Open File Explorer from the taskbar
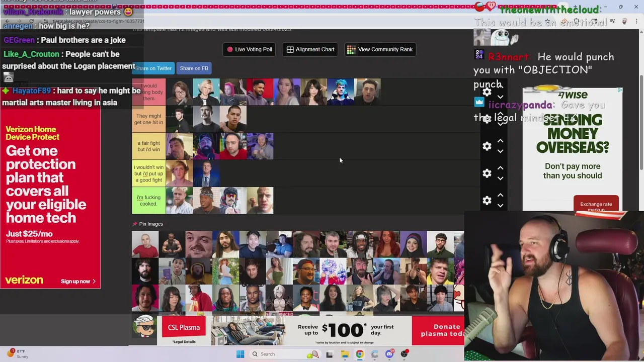Viewport: 644px width, 362px height. [345, 354]
